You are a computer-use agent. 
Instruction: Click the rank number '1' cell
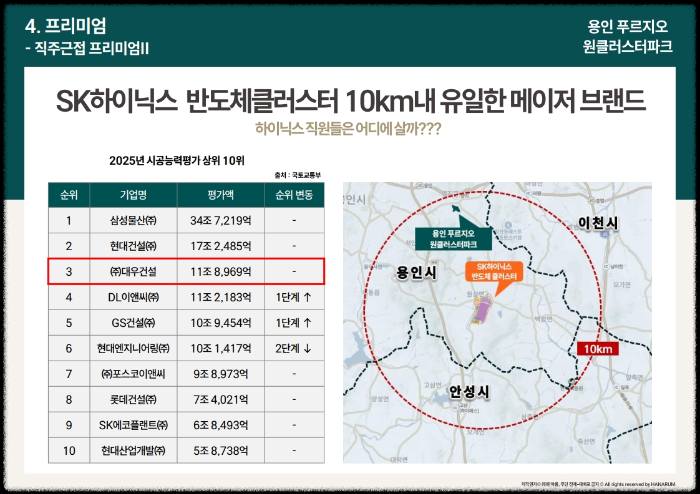pyautogui.click(x=69, y=220)
